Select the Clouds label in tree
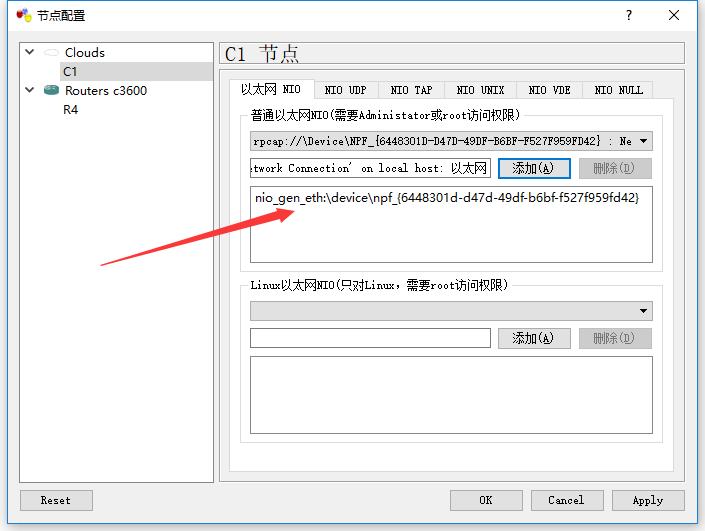The image size is (705, 531). coord(85,53)
